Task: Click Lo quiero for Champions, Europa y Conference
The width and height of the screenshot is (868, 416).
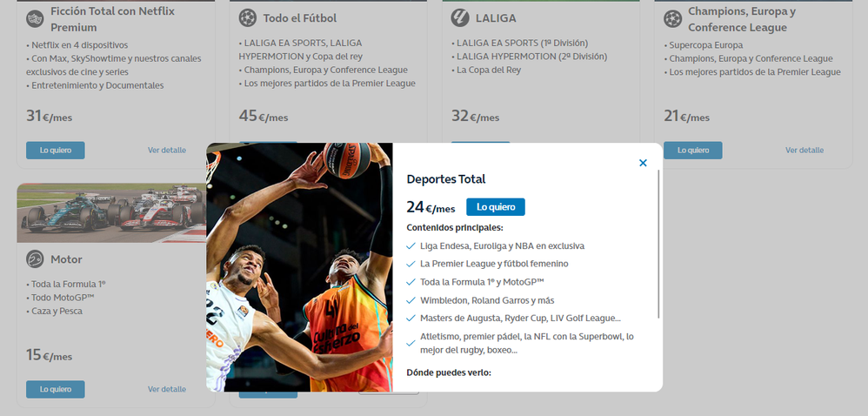Action: [x=693, y=150]
